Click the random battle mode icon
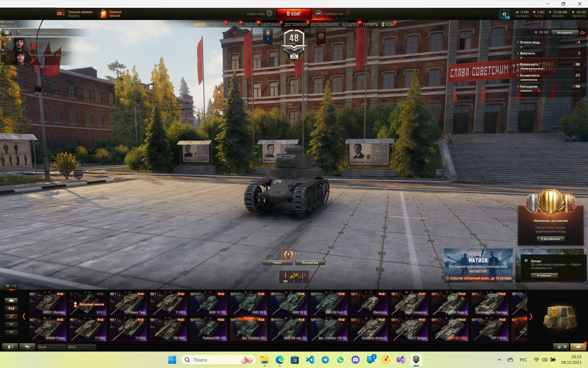 pos(319,14)
